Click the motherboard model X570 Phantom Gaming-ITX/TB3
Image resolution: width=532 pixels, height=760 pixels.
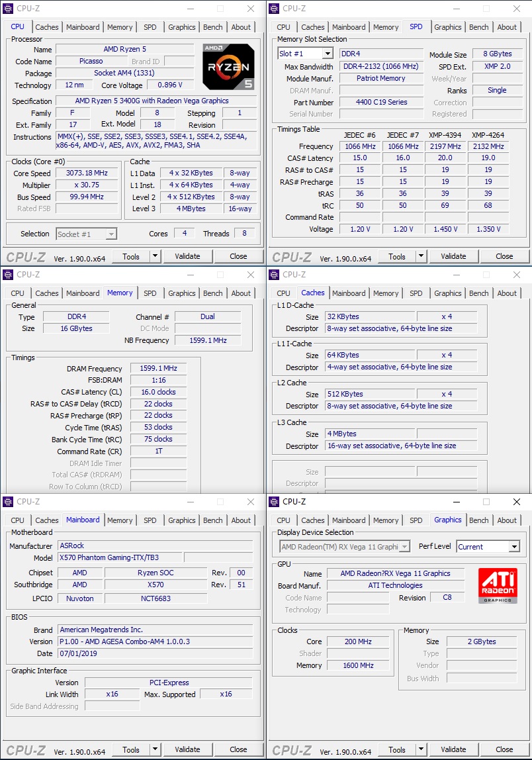(120, 557)
